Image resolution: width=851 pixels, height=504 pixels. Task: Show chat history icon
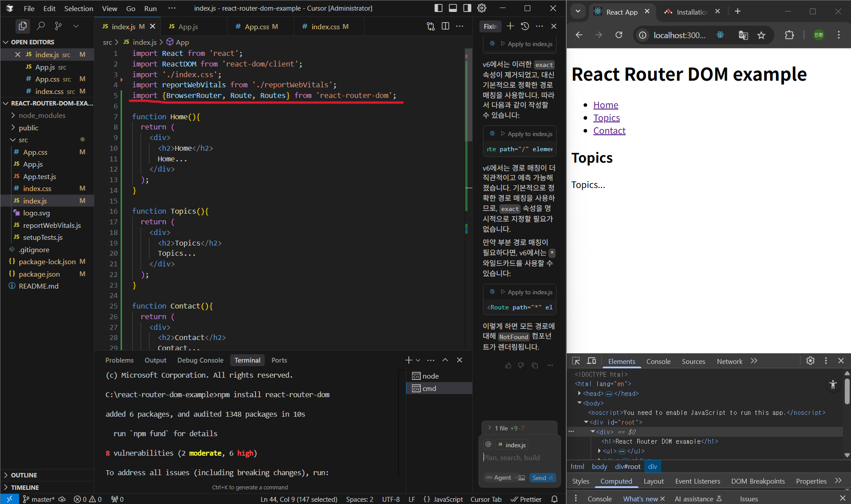pyautogui.click(x=525, y=26)
